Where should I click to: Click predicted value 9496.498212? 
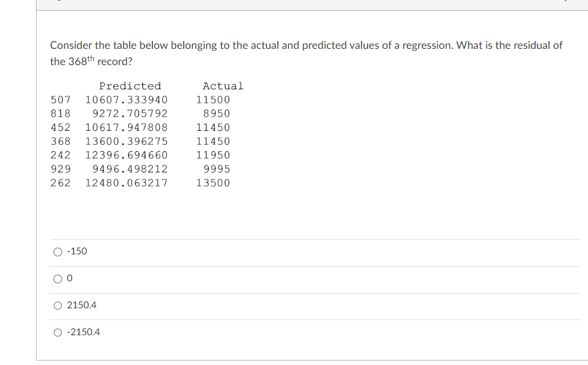point(130,169)
